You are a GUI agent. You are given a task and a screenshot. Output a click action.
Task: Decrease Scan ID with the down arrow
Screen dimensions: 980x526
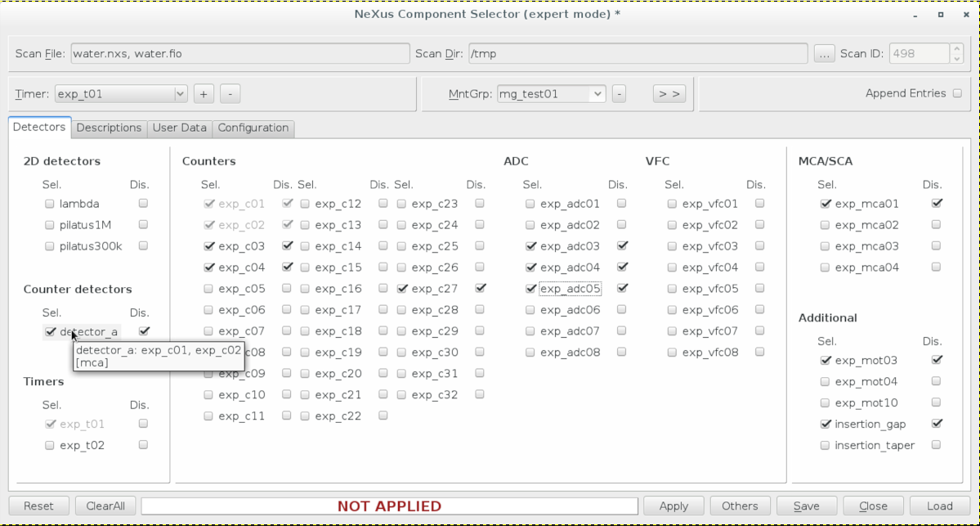click(x=956, y=59)
